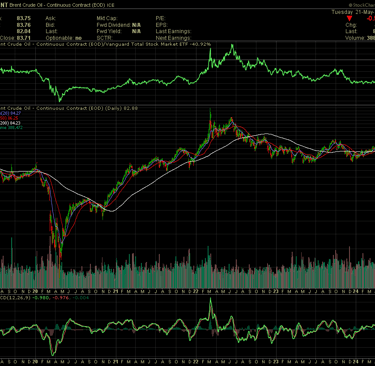Click year marker 21 below the volume bars
This screenshot has width=375, height=366.
116,291
